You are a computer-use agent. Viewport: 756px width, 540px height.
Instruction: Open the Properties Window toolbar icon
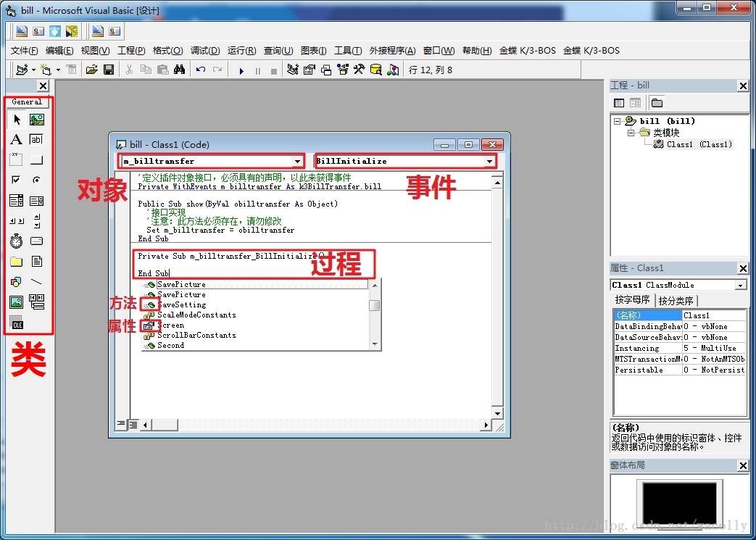click(309, 70)
